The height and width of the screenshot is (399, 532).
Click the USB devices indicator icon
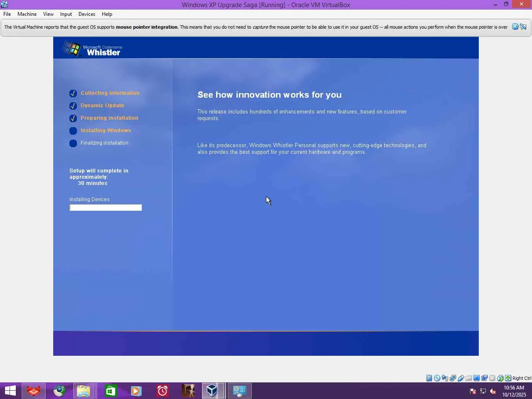coord(461,378)
